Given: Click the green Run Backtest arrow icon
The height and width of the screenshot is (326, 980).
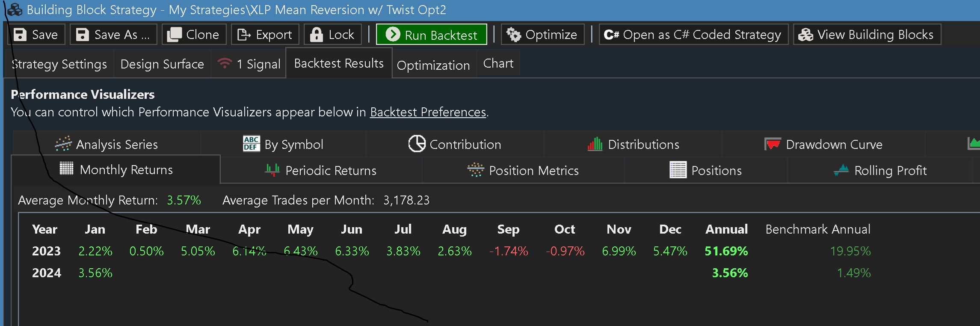Looking at the screenshot, I should 393,34.
